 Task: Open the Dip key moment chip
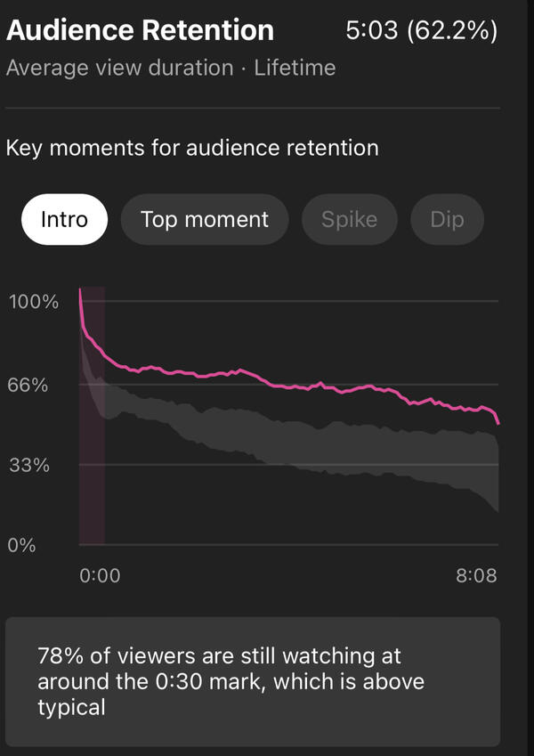[x=447, y=219]
